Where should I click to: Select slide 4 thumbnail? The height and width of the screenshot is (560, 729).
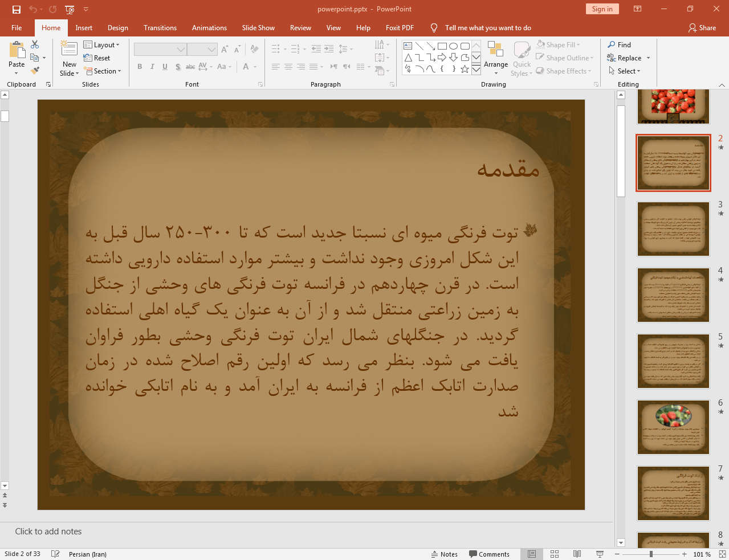pyautogui.click(x=673, y=295)
